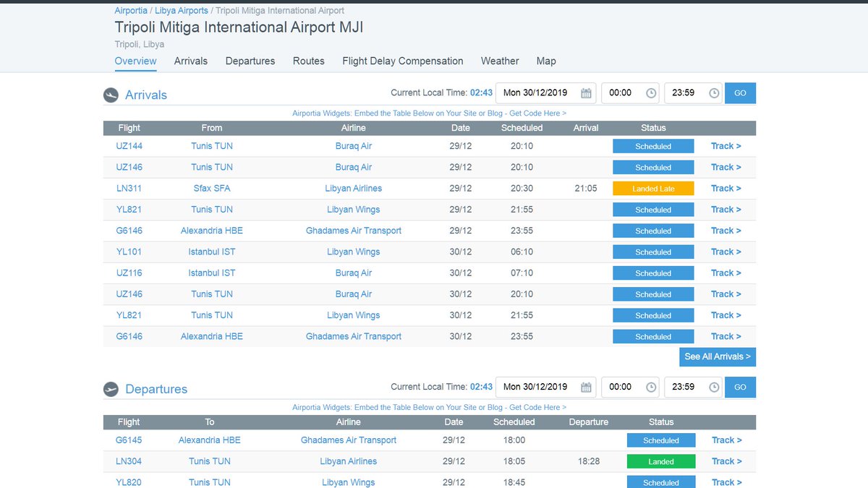Track departure flight LN304

726,461
